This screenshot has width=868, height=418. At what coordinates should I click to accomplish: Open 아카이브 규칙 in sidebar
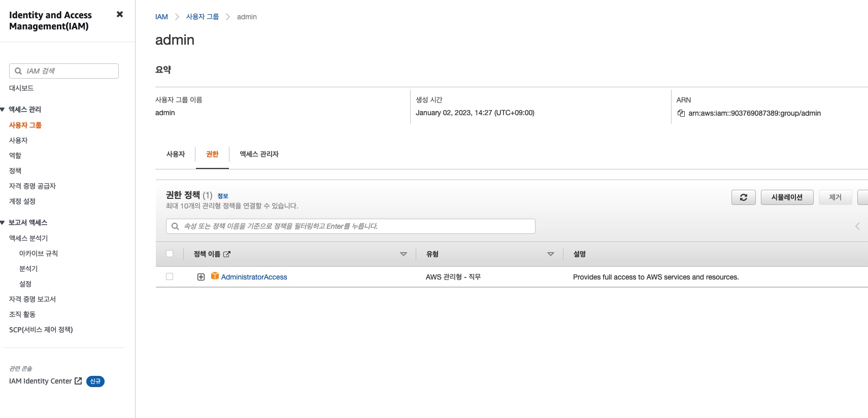click(x=39, y=254)
